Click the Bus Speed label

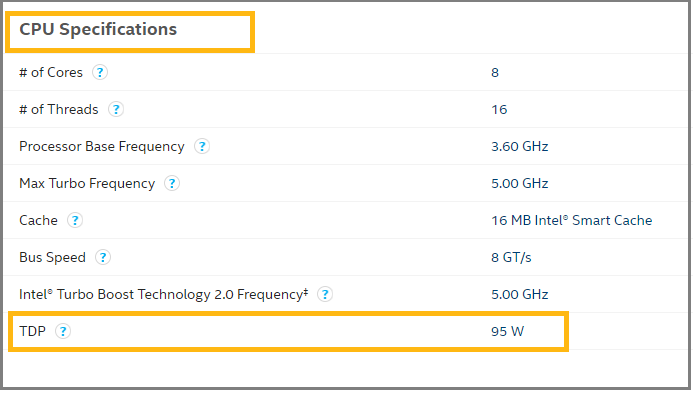pyautogui.click(x=52, y=257)
